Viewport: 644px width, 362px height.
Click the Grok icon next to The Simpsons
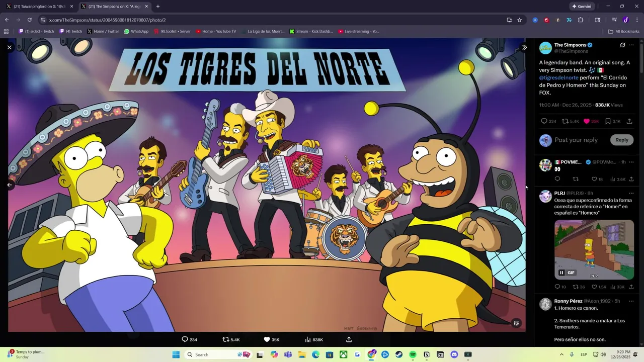[x=622, y=45]
